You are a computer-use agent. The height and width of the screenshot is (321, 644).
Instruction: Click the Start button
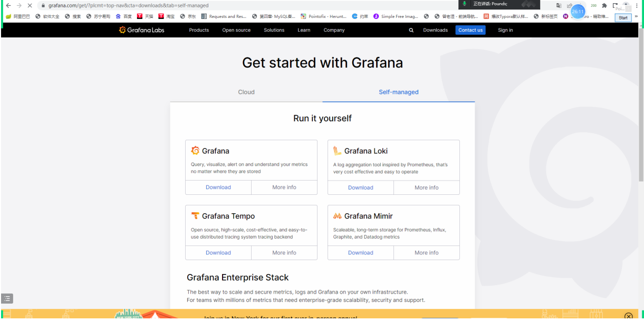click(623, 17)
